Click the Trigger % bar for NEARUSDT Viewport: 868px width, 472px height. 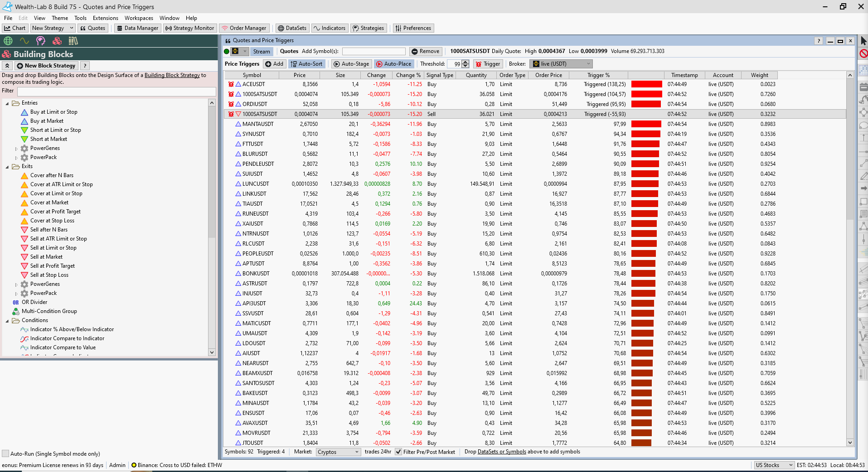[x=642, y=363]
